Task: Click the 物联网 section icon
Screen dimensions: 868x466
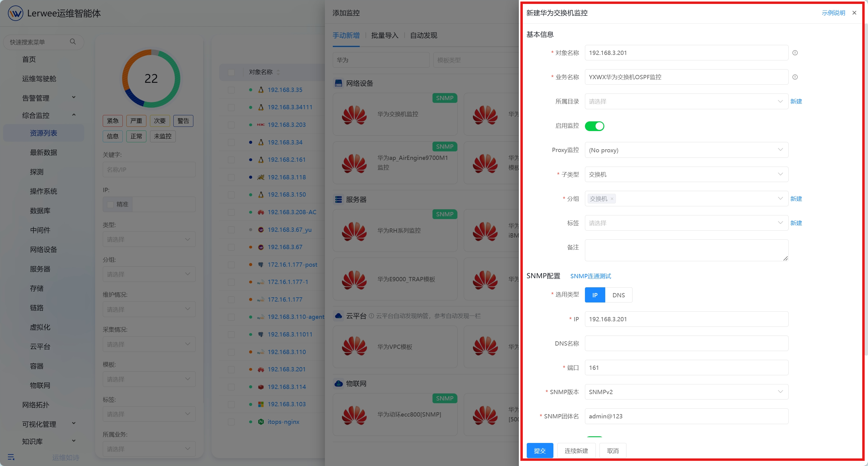Action: click(339, 384)
